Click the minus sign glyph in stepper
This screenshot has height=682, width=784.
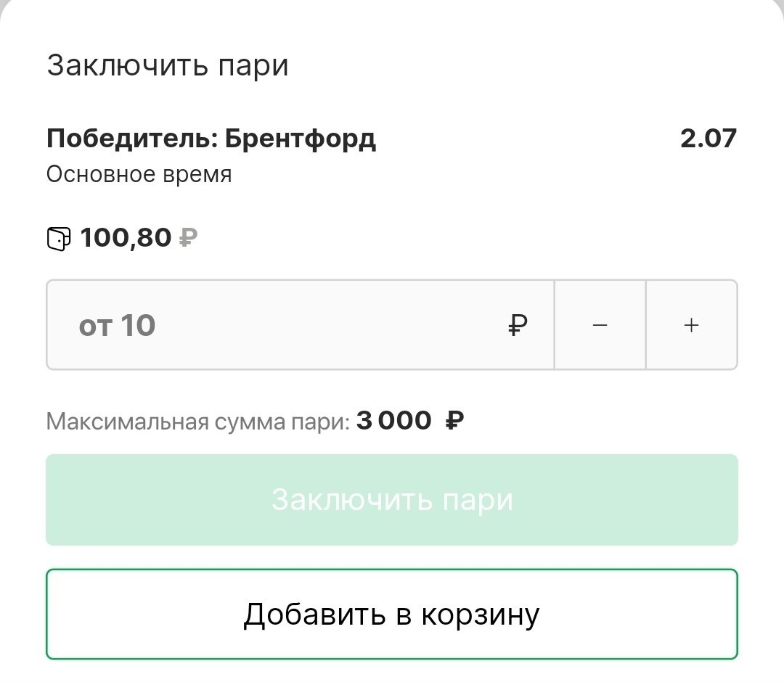pos(600,326)
